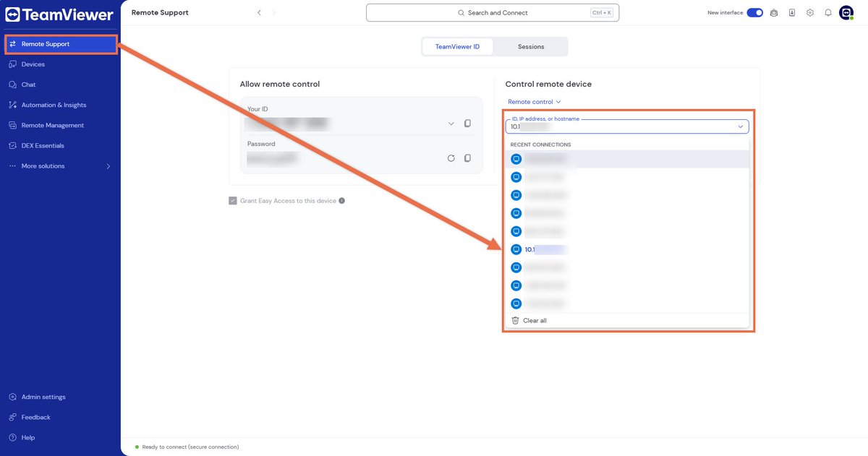Toggle Grant Easy Access checkbox
This screenshot has width=868, height=456.
coord(233,201)
